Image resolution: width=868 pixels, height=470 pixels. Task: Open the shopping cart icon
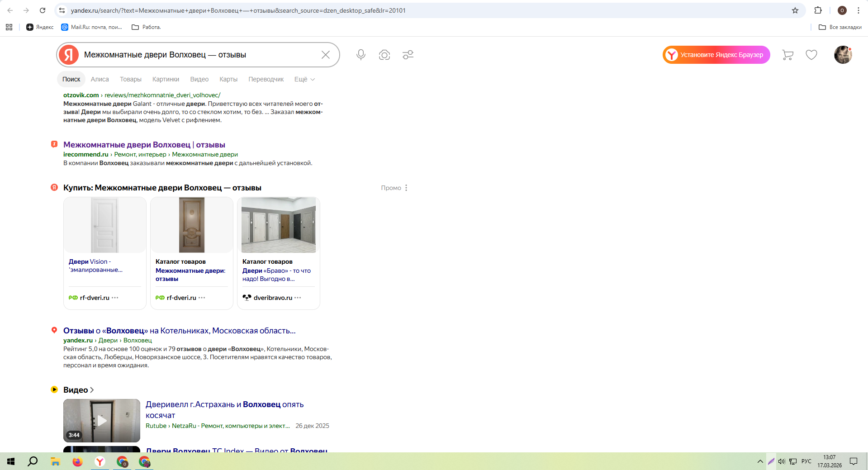coord(788,55)
